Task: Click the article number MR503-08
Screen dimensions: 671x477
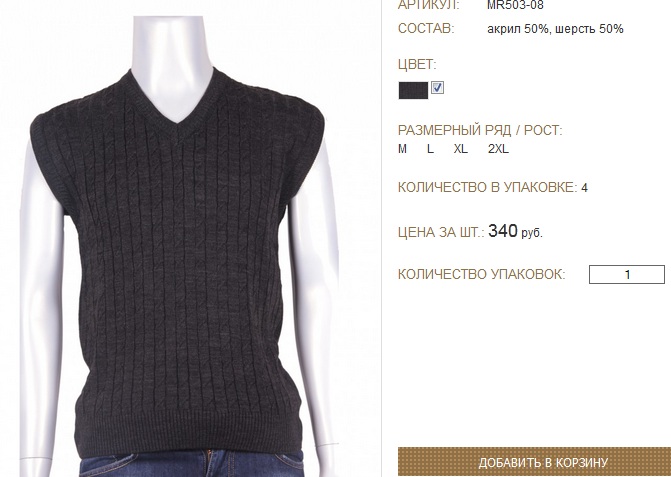Action: tap(515, 5)
